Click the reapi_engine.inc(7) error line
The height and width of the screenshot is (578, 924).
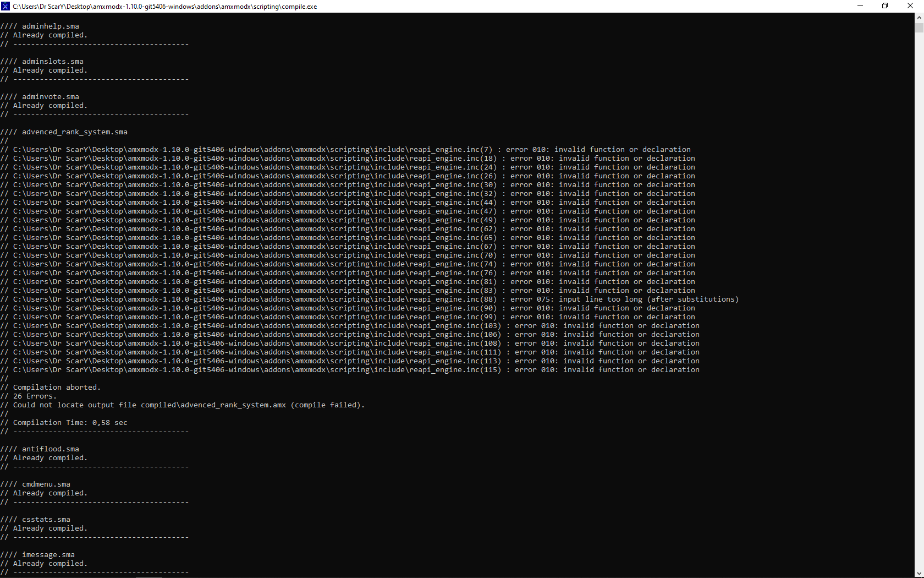(352, 150)
